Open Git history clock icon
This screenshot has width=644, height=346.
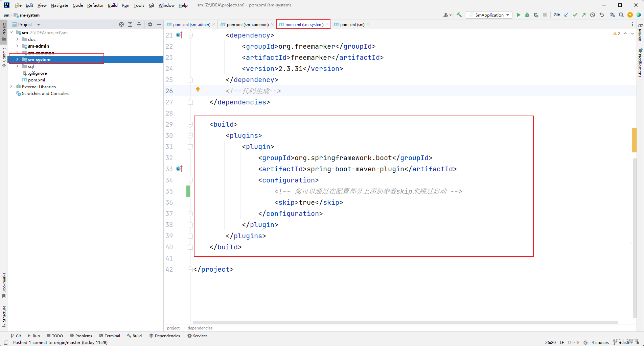click(x=593, y=15)
